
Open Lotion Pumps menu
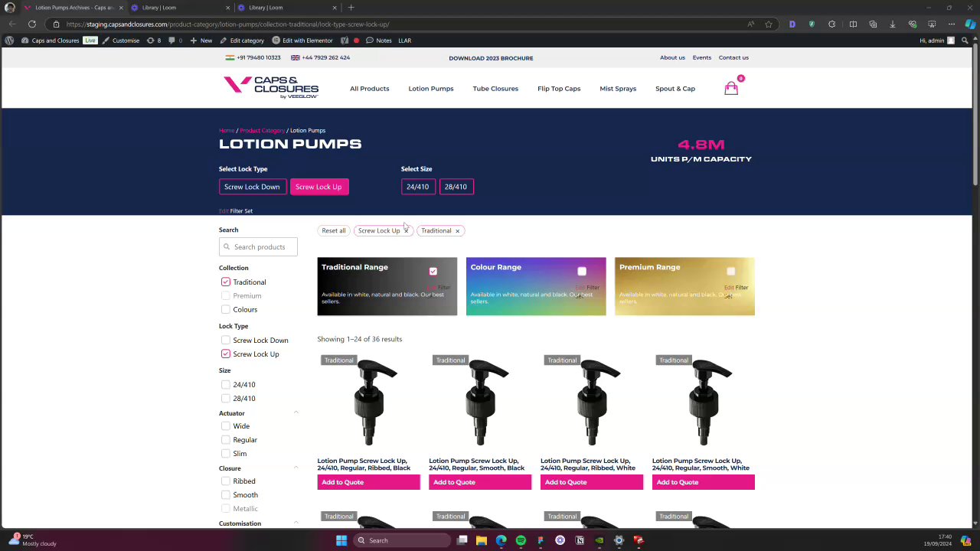[431, 89]
